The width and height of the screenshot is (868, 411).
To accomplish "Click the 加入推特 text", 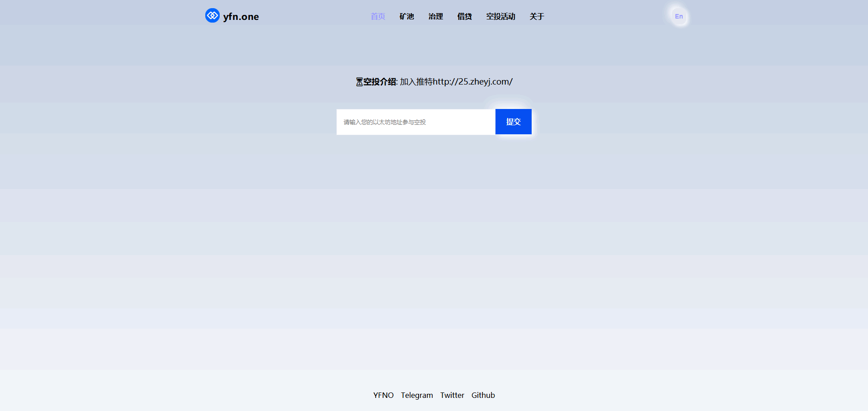I will pos(416,82).
